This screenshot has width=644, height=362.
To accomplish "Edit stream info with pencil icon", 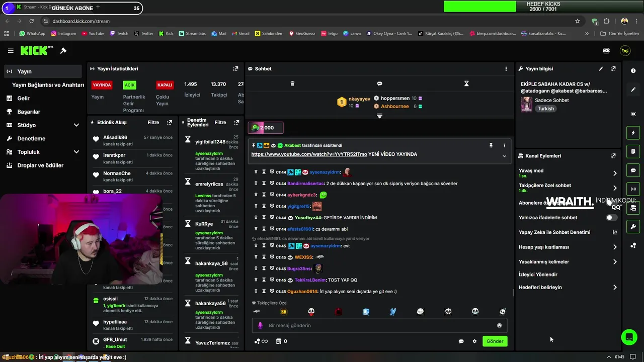I will [601, 69].
